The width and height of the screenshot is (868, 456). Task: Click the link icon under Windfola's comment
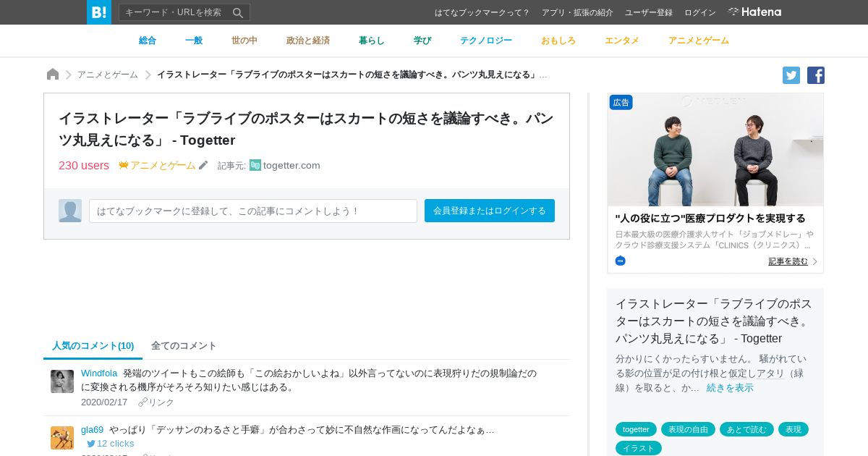point(142,402)
